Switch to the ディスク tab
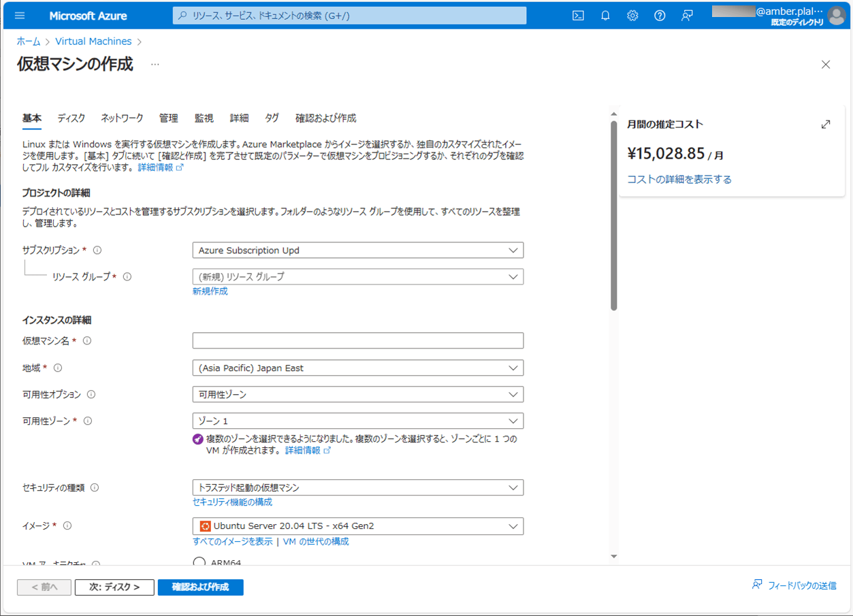Image resolution: width=853 pixels, height=616 pixels. (x=71, y=118)
